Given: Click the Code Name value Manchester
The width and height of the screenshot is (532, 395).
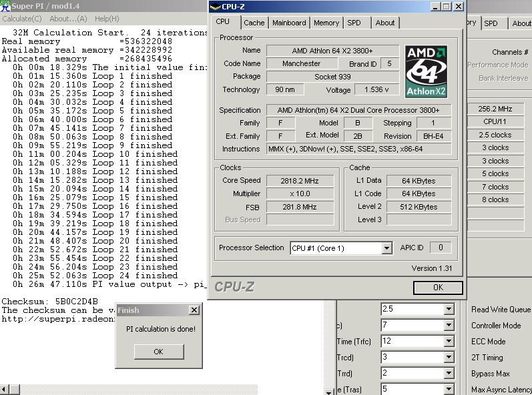Looking at the screenshot, I should point(302,63).
